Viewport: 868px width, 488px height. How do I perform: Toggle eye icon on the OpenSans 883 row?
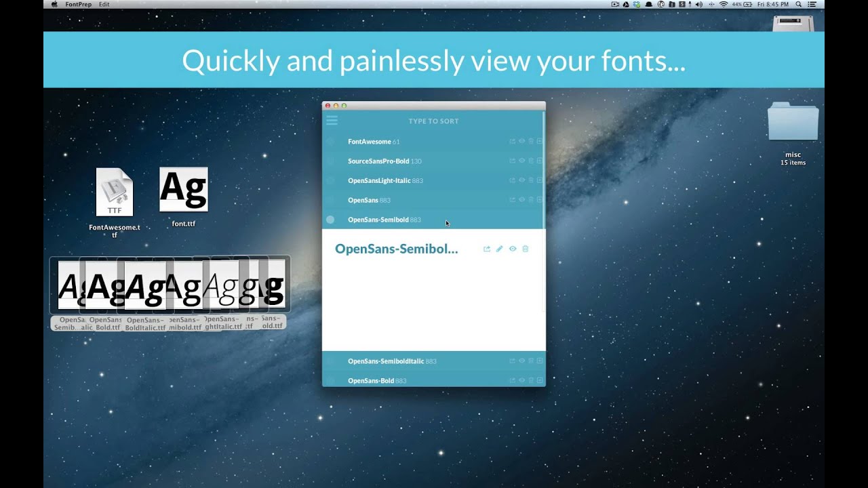coord(522,200)
